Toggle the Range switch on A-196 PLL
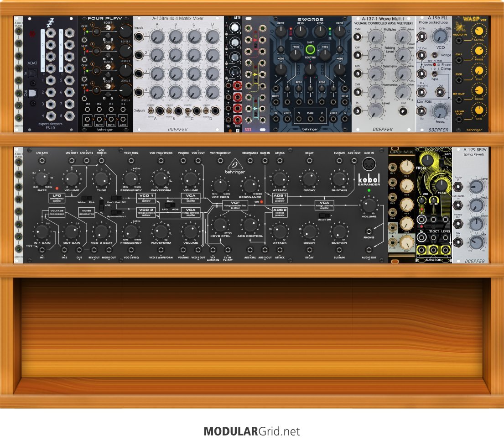 click(x=435, y=55)
